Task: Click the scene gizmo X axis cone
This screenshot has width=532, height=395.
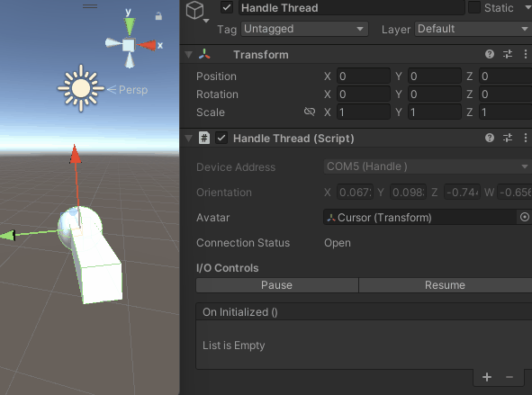Action: [x=147, y=45]
